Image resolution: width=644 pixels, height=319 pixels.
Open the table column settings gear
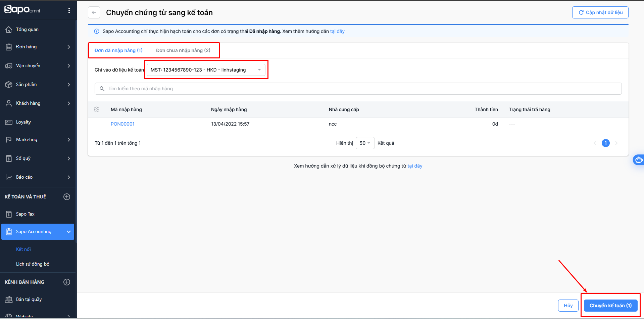pos(97,109)
